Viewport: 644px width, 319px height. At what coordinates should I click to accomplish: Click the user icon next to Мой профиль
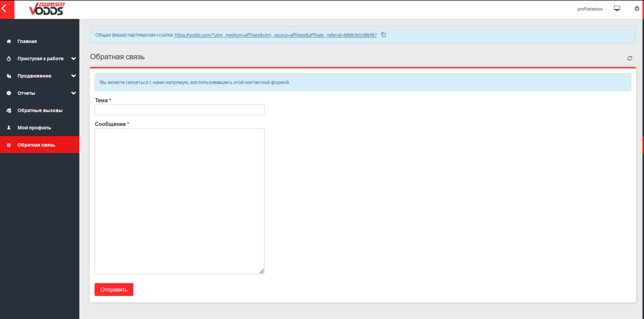click(x=9, y=128)
